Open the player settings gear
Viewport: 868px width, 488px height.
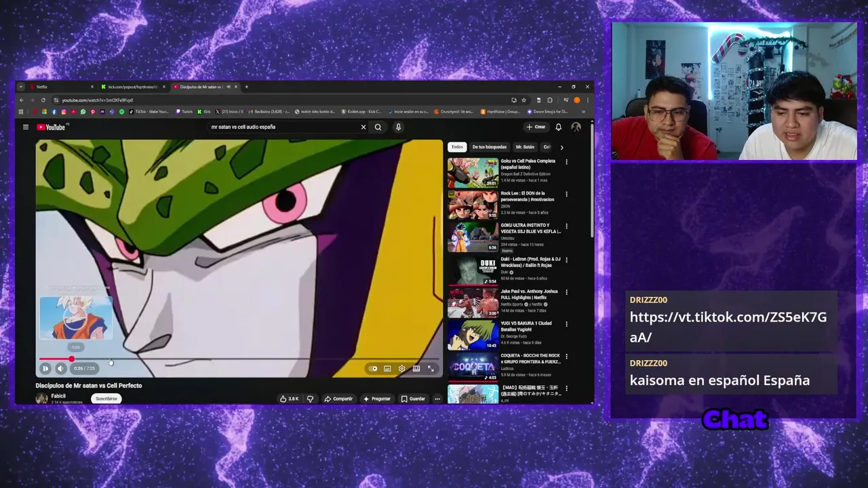pos(401,369)
